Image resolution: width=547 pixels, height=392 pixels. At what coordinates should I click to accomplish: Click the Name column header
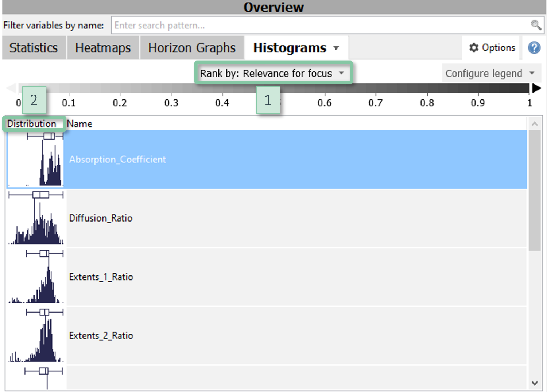pos(79,124)
